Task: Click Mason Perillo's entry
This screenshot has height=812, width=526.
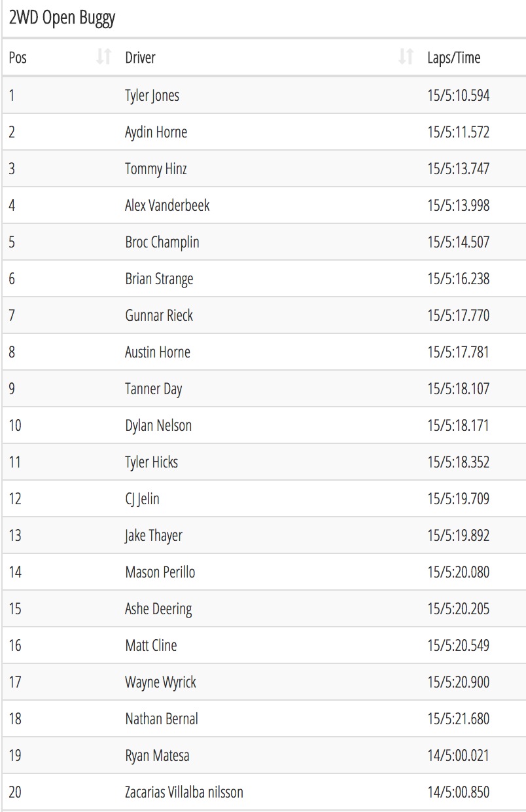Action: pos(264,572)
